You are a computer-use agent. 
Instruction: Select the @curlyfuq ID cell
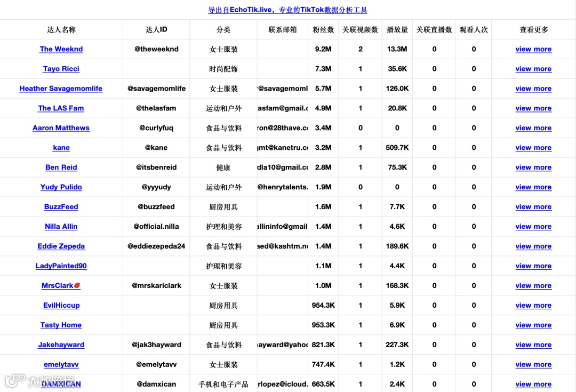pos(156,128)
